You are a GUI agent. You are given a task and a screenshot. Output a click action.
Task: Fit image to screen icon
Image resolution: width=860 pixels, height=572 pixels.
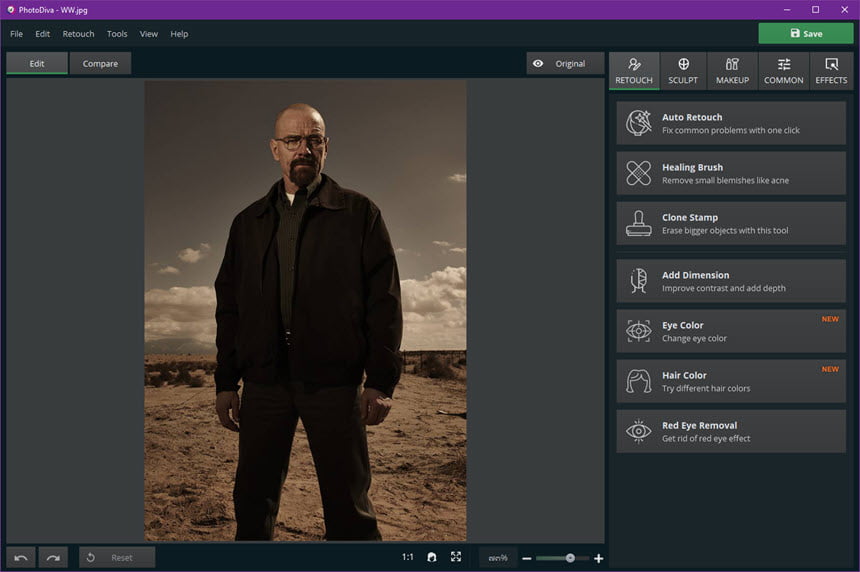[456, 557]
